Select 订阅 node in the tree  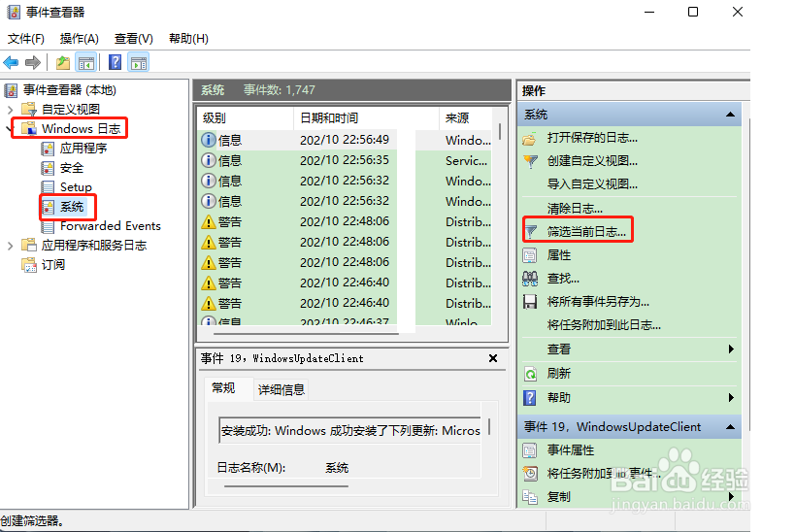point(53,265)
